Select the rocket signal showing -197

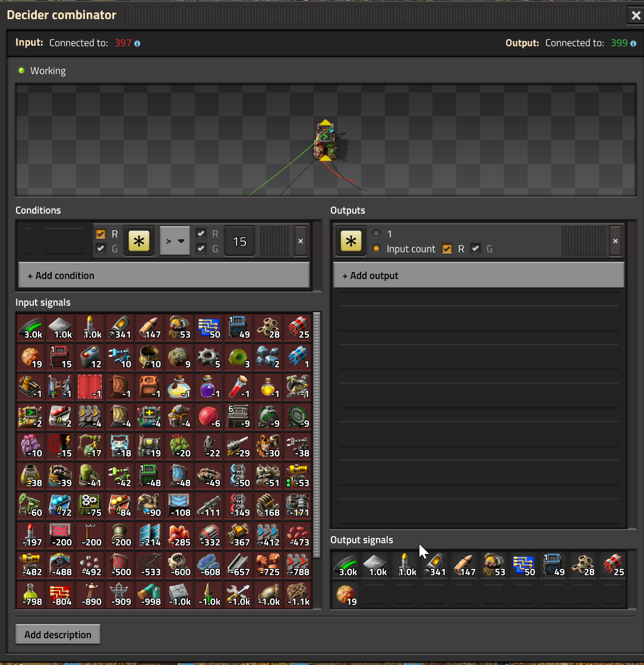(x=30, y=535)
